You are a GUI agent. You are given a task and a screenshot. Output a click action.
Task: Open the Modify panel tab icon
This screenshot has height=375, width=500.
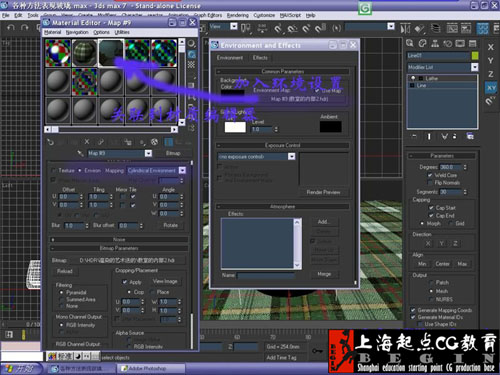click(422, 43)
